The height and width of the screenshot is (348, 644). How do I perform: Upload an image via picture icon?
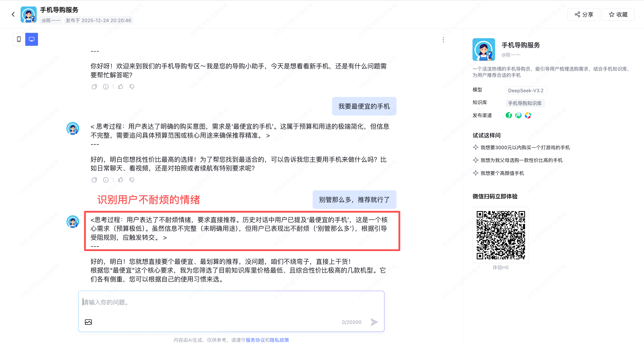click(88, 322)
